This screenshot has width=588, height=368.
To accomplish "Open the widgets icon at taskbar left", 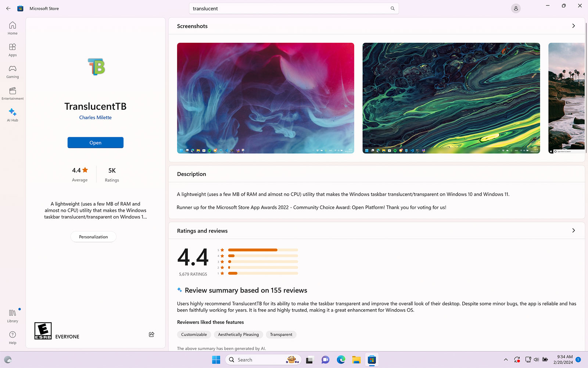I will (8, 360).
